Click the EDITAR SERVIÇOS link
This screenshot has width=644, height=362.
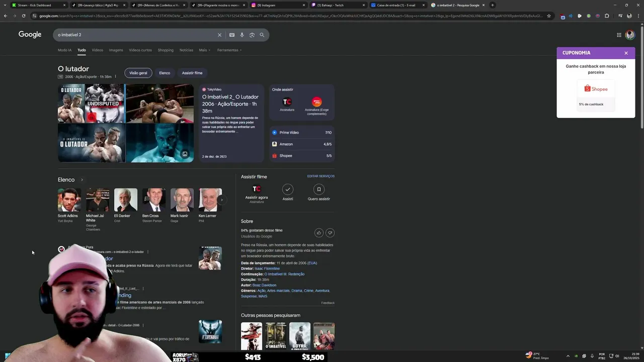pyautogui.click(x=321, y=176)
